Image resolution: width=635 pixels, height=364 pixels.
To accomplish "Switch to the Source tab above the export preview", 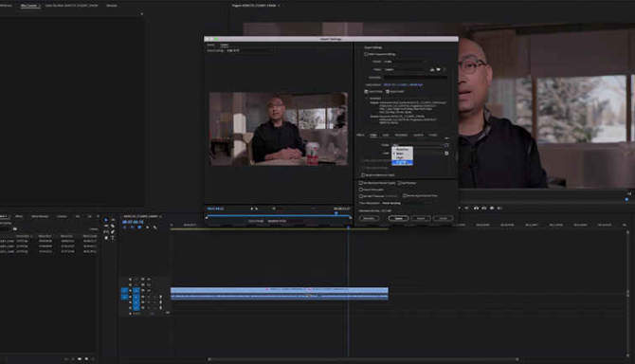I will click(210, 45).
